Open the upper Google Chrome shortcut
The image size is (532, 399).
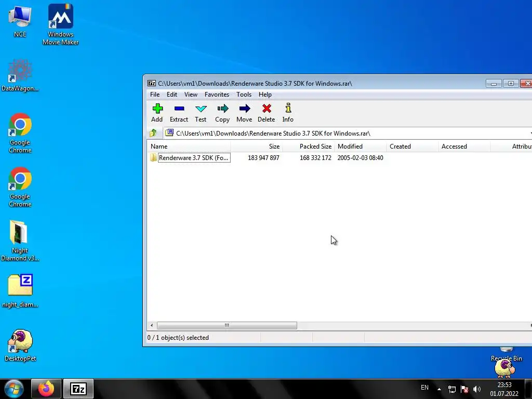coord(20,133)
